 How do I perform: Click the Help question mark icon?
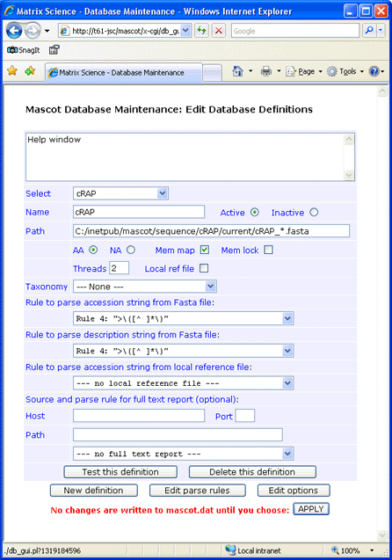coord(374,71)
